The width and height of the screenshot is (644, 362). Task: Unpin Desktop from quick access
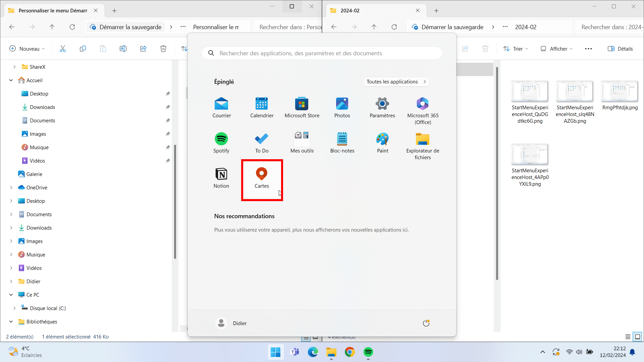(x=168, y=94)
